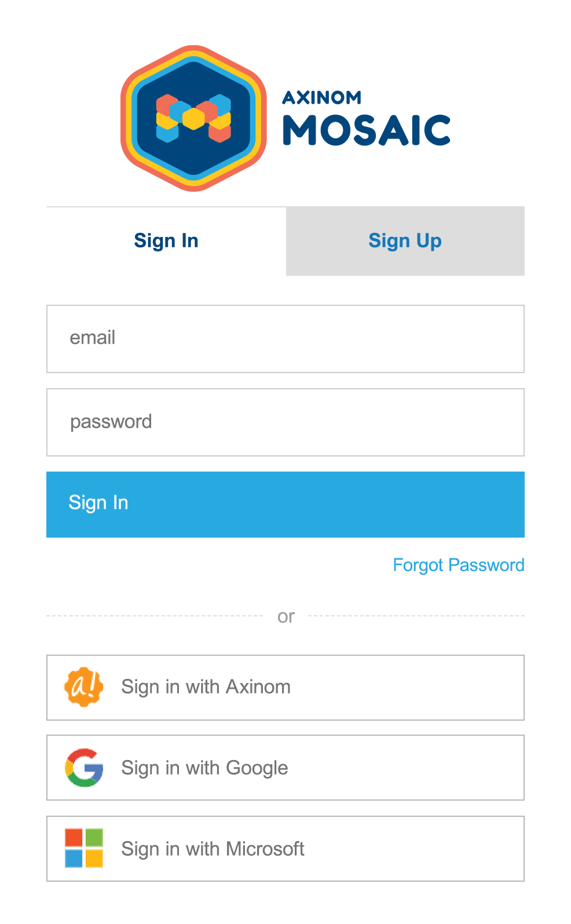Switch to the Sign In tab
Image resolution: width=571 pixels, height=924 pixels.
click(166, 241)
